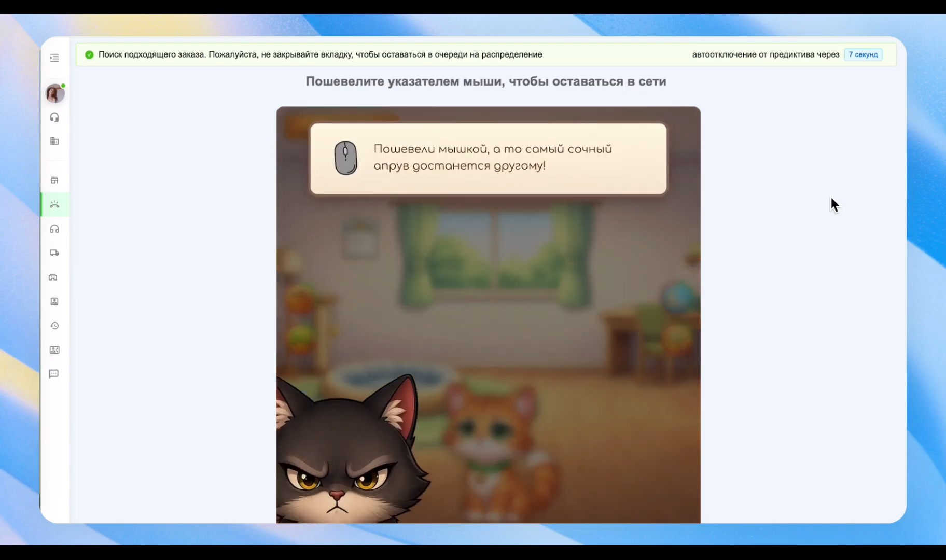Click 'автоотключение от предиктива через' text

[x=766, y=54]
